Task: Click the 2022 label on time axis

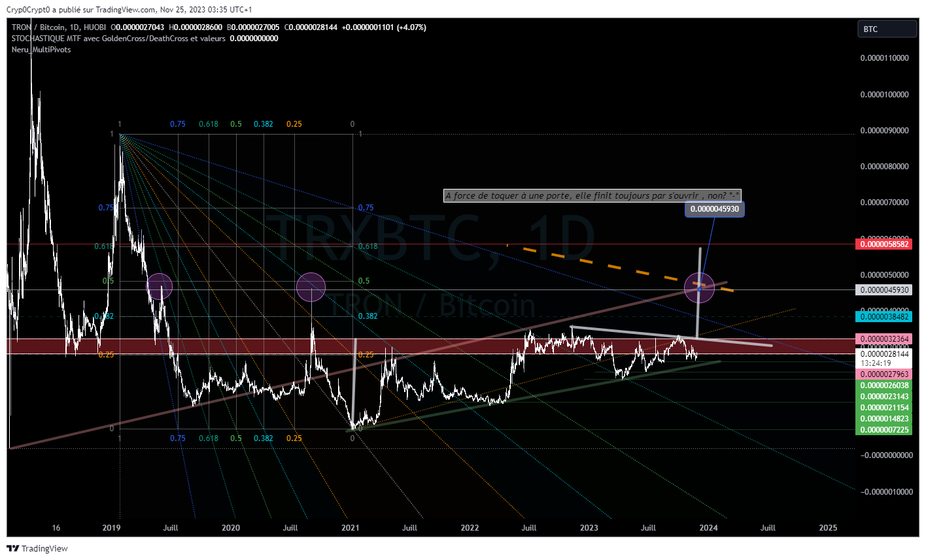Action: click(470, 527)
